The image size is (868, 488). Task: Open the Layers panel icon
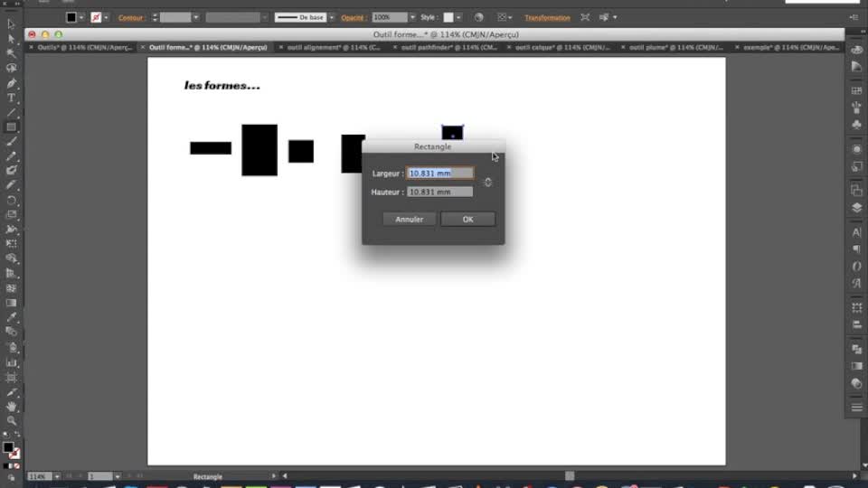tap(856, 207)
